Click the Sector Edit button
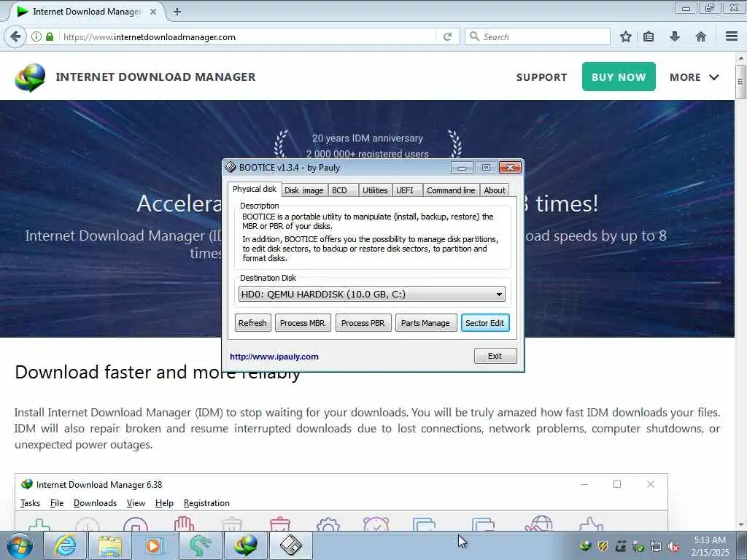 tap(485, 323)
